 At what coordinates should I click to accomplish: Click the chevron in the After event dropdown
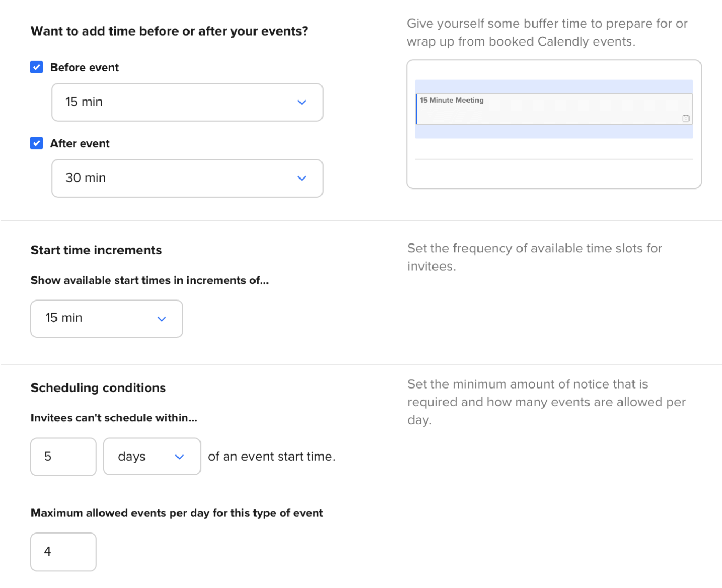302,178
